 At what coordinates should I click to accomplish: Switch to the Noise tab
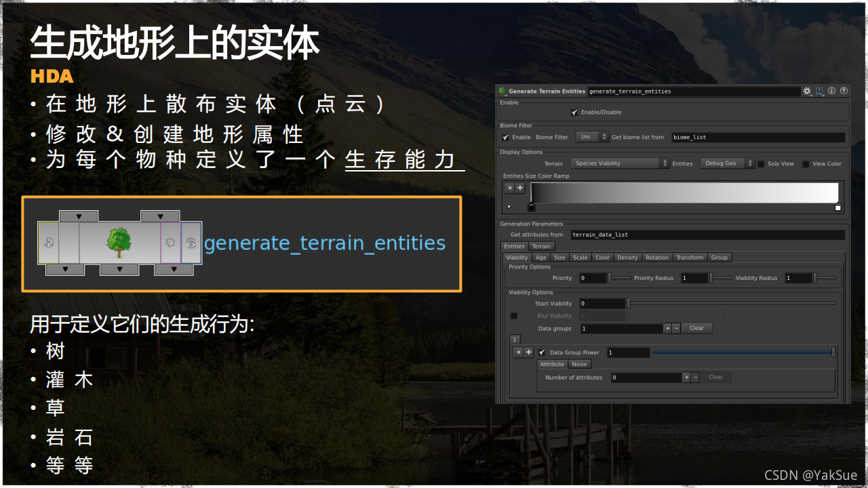click(x=579, y=365)
